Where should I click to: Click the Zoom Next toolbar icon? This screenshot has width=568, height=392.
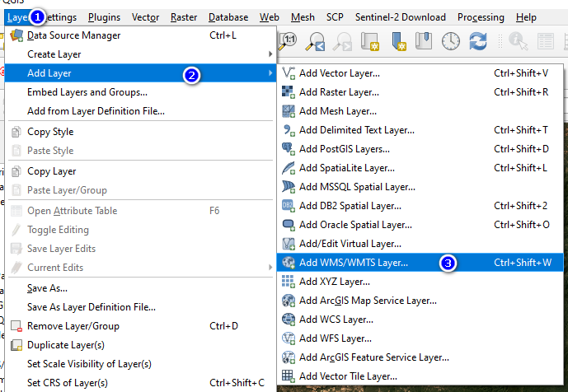click(342, 41)
